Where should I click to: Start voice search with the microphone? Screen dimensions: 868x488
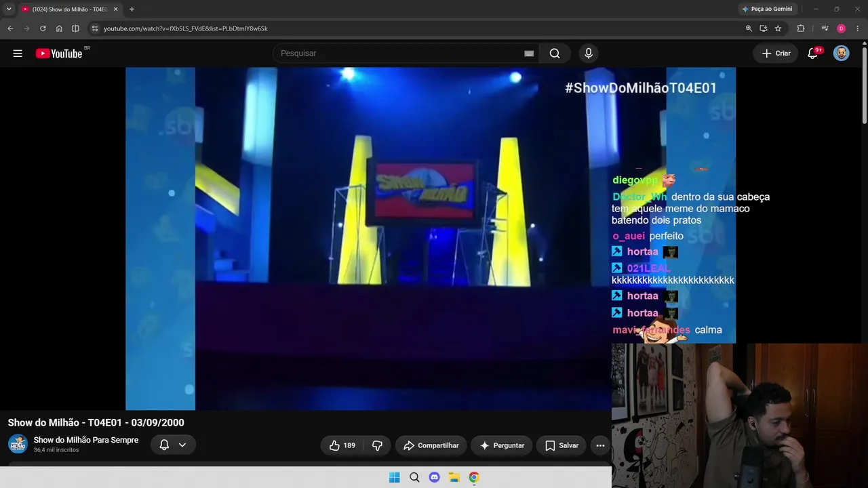pyautogui.click(x=589, y=54)
